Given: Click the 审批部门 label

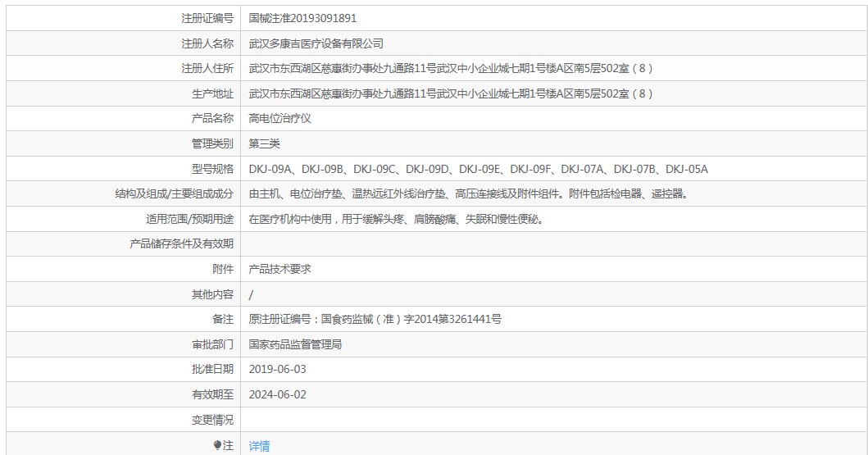Looking at the screenshot, I should click(x=212, y=345).
